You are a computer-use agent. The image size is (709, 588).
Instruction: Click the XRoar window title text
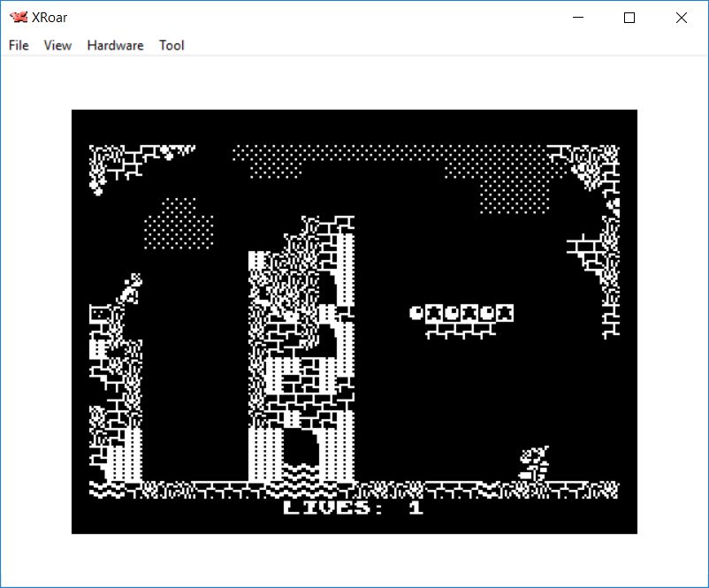[x=50, y=18]
